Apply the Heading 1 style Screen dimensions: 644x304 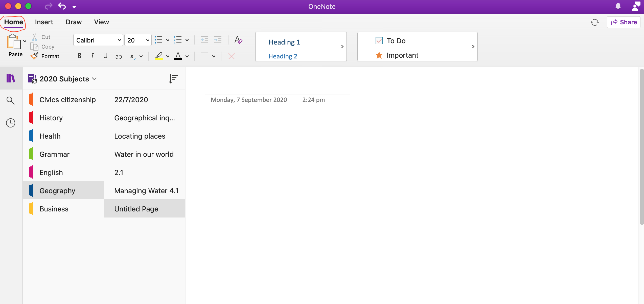tap(284, 42)
